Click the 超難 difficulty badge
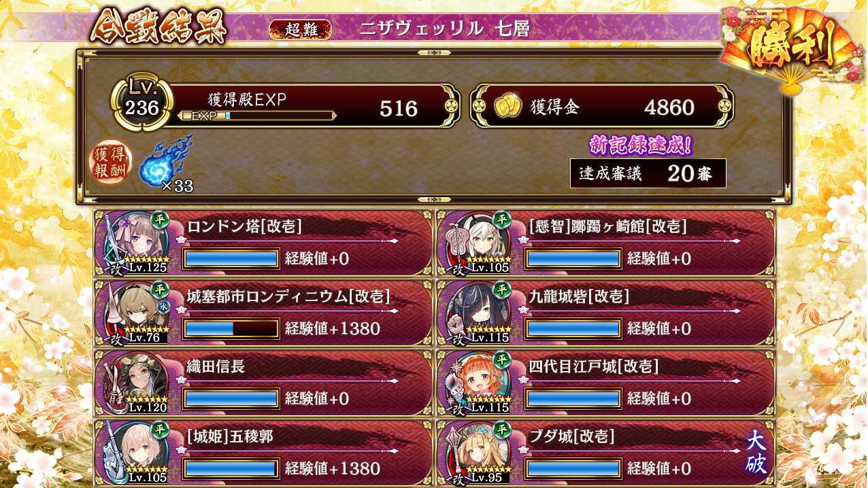The height and width of the screenshot is (488, 868). pos(300,29)
